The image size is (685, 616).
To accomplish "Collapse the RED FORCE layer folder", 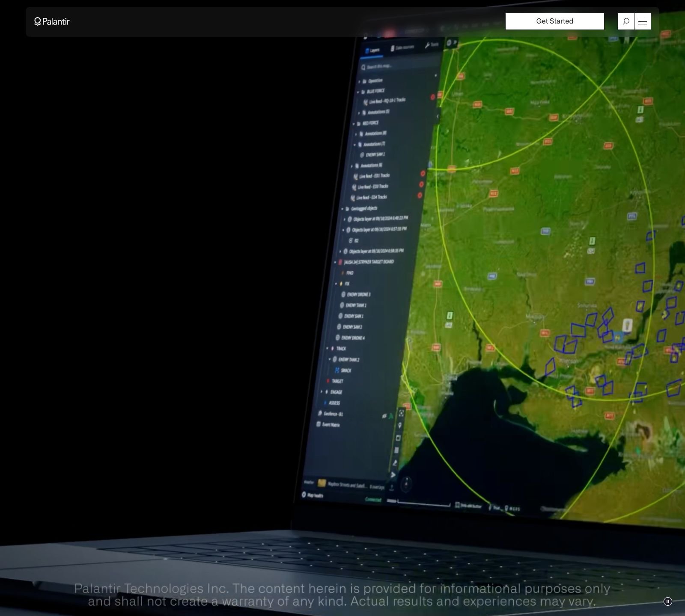I will click(x=354, y=124).
